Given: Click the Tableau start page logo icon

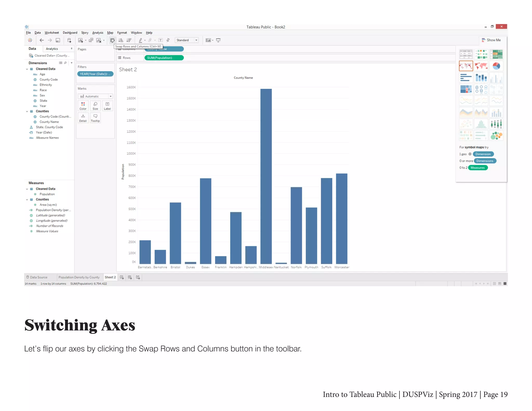Looking at the screenshot, I should [x=30, y=40].
